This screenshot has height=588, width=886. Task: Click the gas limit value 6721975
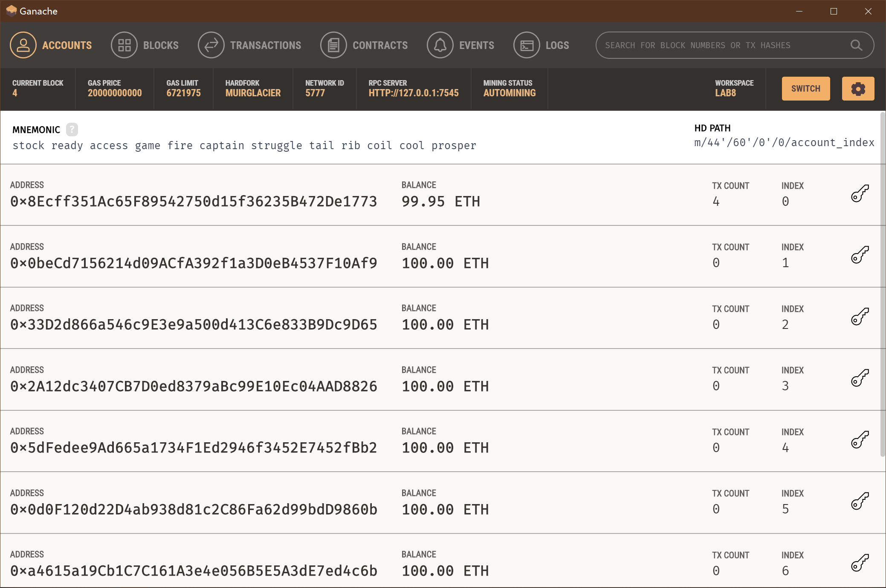(183, 93)
